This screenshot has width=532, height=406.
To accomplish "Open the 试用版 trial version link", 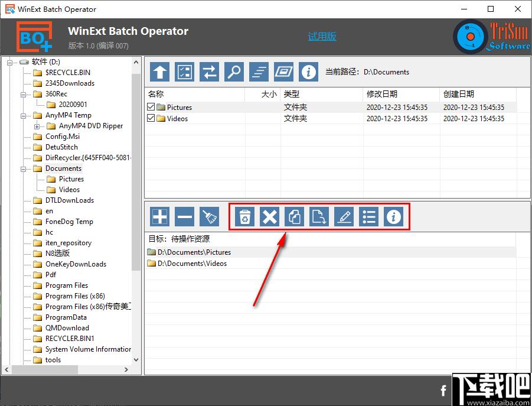I will tap(322, 36).
